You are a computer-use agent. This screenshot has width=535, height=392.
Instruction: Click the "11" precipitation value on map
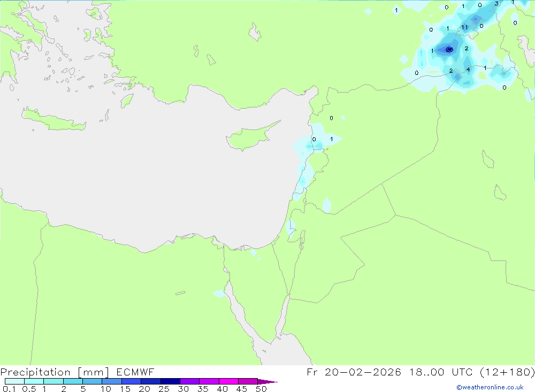464,27
